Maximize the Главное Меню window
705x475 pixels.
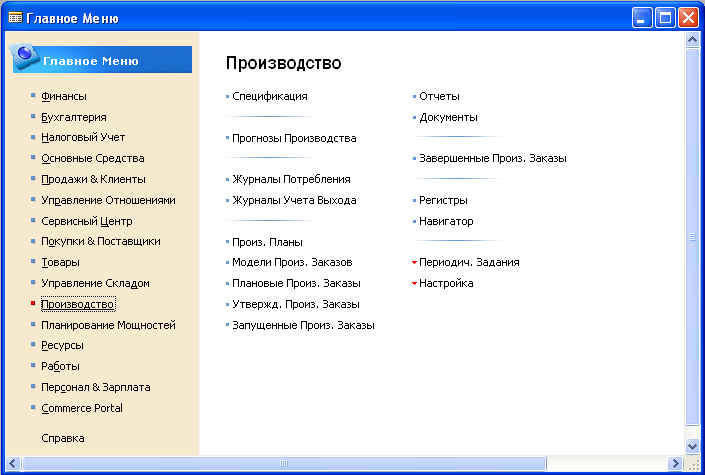click(665, 18)
